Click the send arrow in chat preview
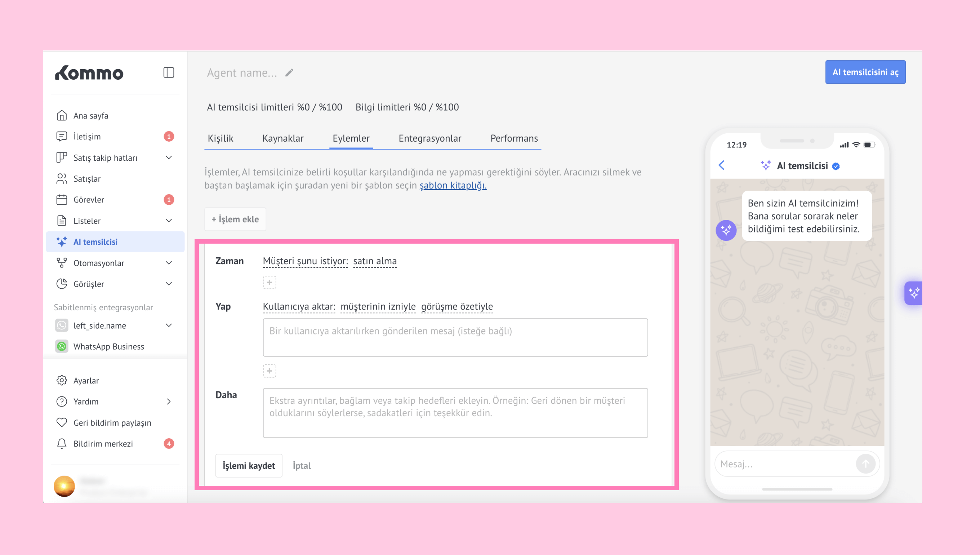 click(x=865, y=464)
